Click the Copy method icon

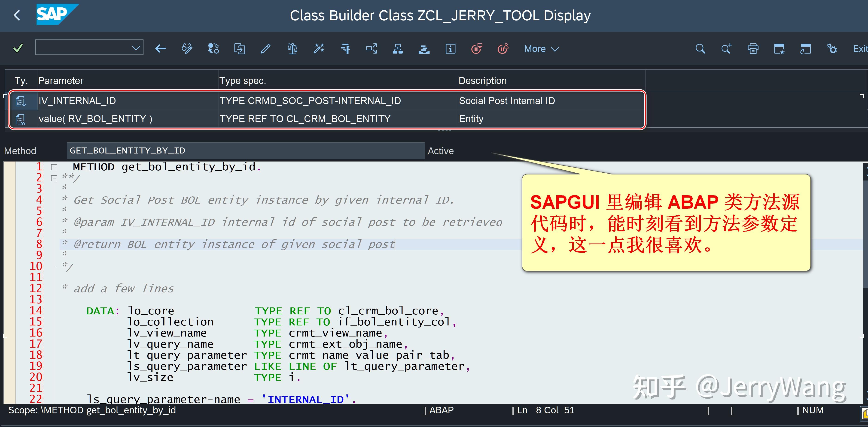240,49
